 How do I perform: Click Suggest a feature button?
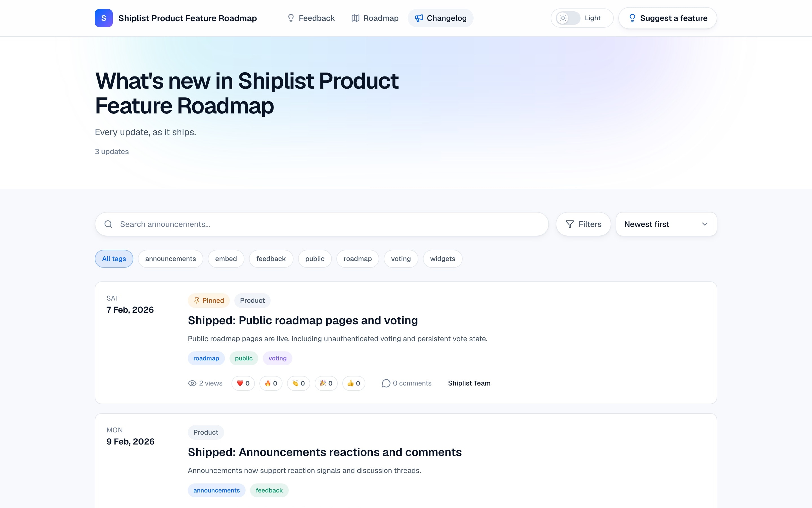[x=667, y=18]
